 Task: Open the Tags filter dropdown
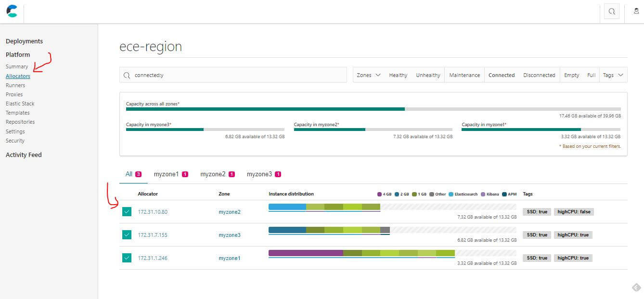613,75
